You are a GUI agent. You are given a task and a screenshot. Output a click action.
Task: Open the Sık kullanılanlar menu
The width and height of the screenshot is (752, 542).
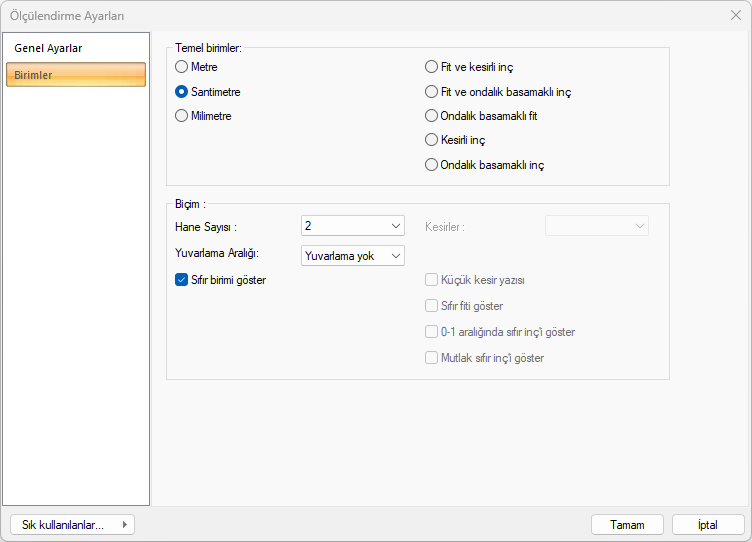[x=72, y=524]
